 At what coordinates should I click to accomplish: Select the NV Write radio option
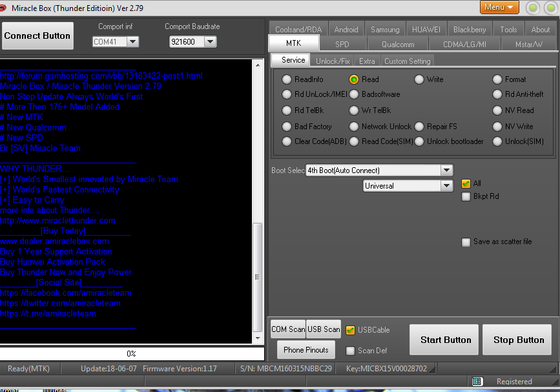[497, 127]
